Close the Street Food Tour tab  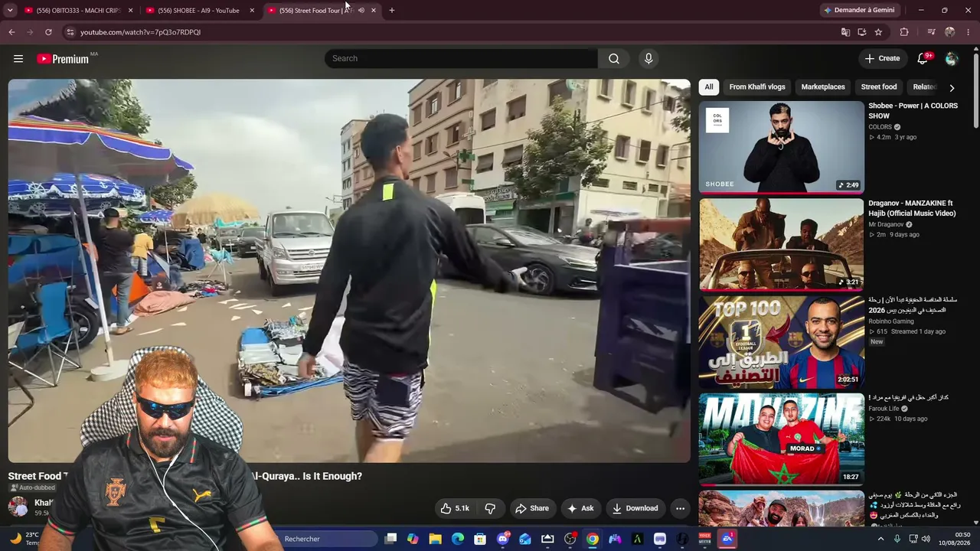coord(374,11)
